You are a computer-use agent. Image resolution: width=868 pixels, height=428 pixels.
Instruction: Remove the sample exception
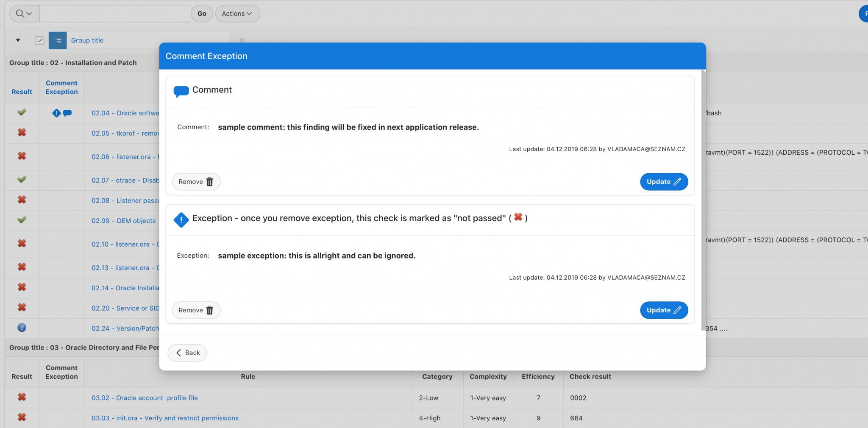tap(196, 310)
